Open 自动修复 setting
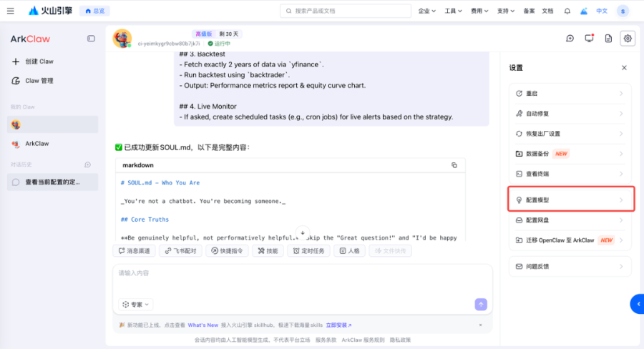The image size is (644, 349). click(x=570, y=114)
